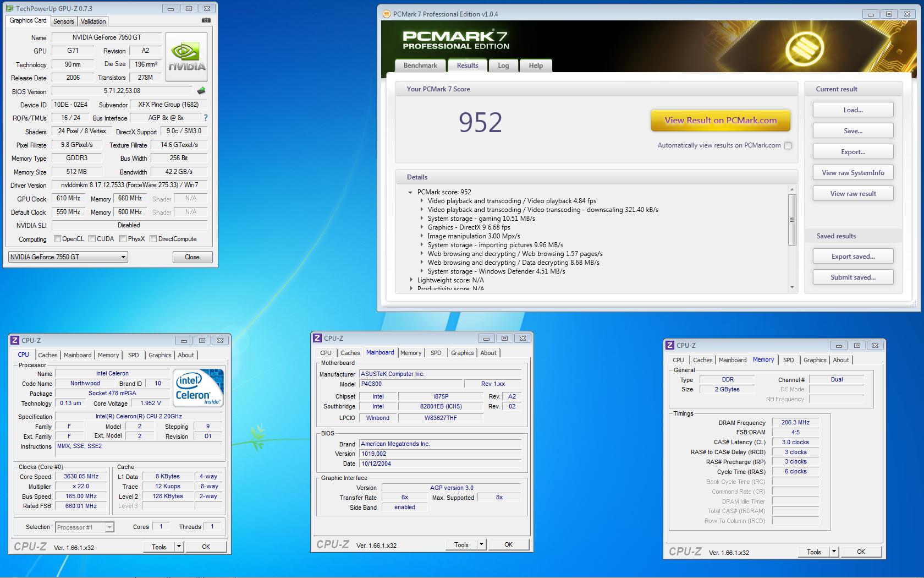Click the CPU-Z Memory window title icon
This screenshot has height=578, width=924.
pyautogui.click(x=669, y=345)
